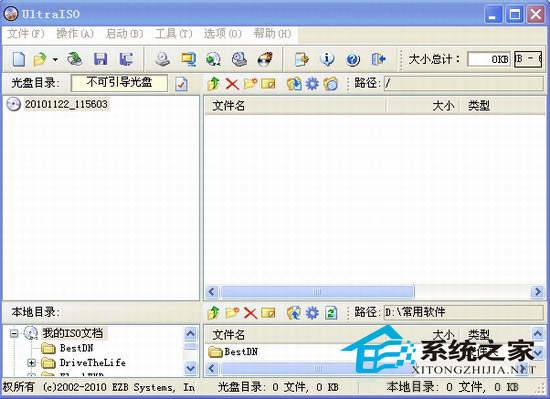Viewport: 550px width, 399px height.
Task: Open the Help question mark icon
Action: (x=353, y=60)
